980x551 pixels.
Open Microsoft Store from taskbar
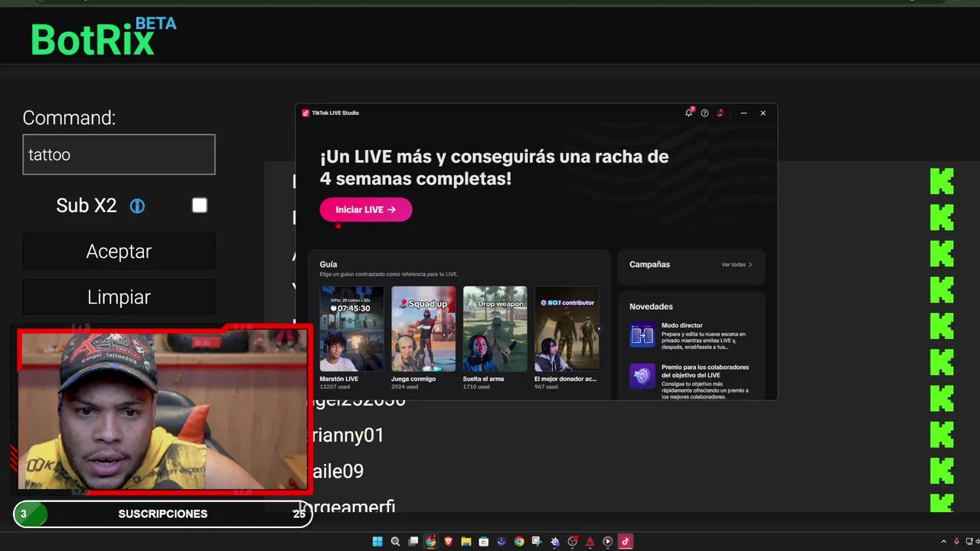pyautogui.click(x=484, y=541)
